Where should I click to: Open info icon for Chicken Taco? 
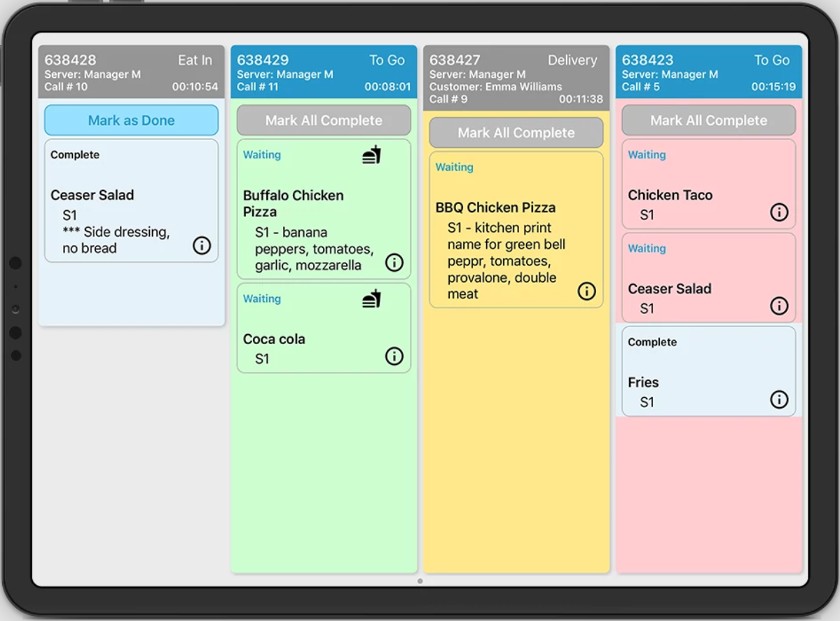(779, 212)
